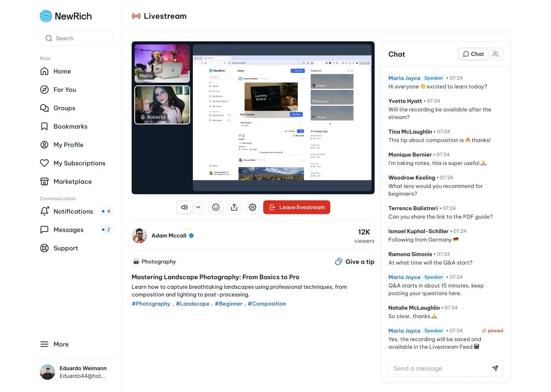
Task: Click Roberto's microphone icon
Action: tap(143, 117)
